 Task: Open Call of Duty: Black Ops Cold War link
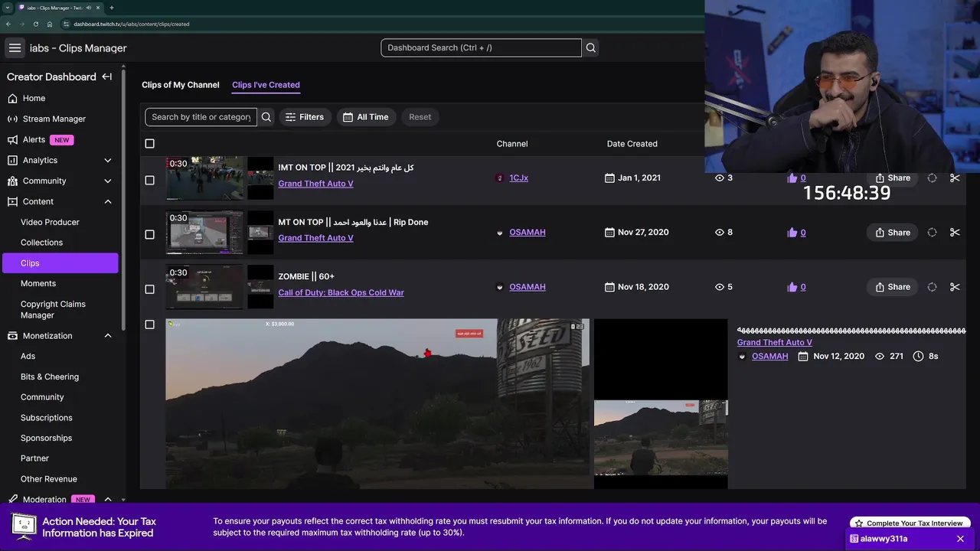coord(341,292)
